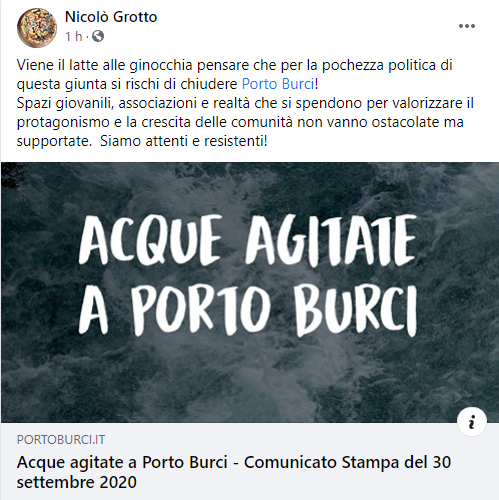Open the PORTOBURCI.IT source domain label
The width and height of the screenshot is (499, 500).
tap(61, 440)
